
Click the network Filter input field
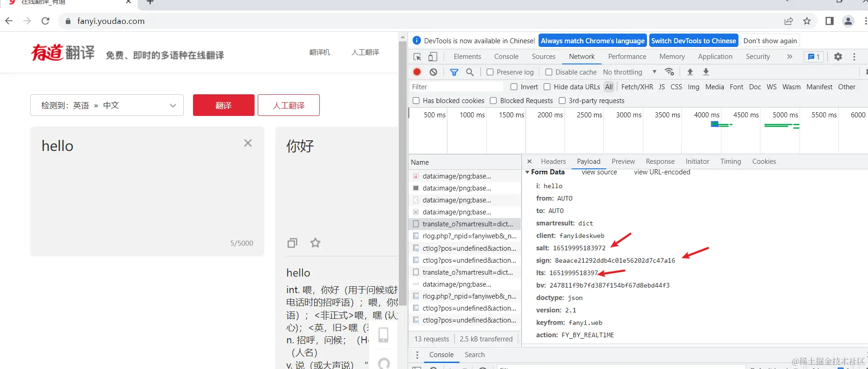(456, 87)
